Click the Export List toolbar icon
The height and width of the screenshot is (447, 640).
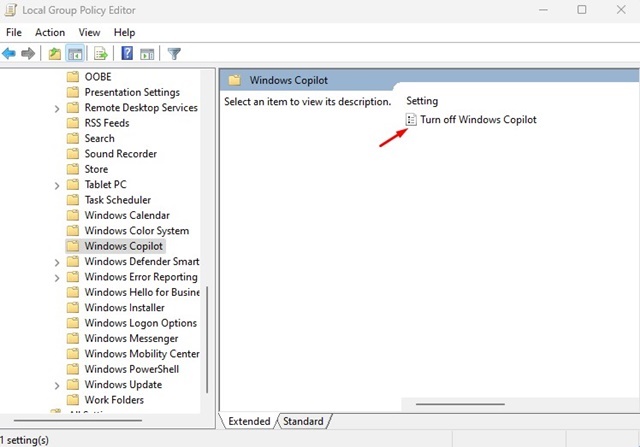pyautogui.click(x=100, y=53)
